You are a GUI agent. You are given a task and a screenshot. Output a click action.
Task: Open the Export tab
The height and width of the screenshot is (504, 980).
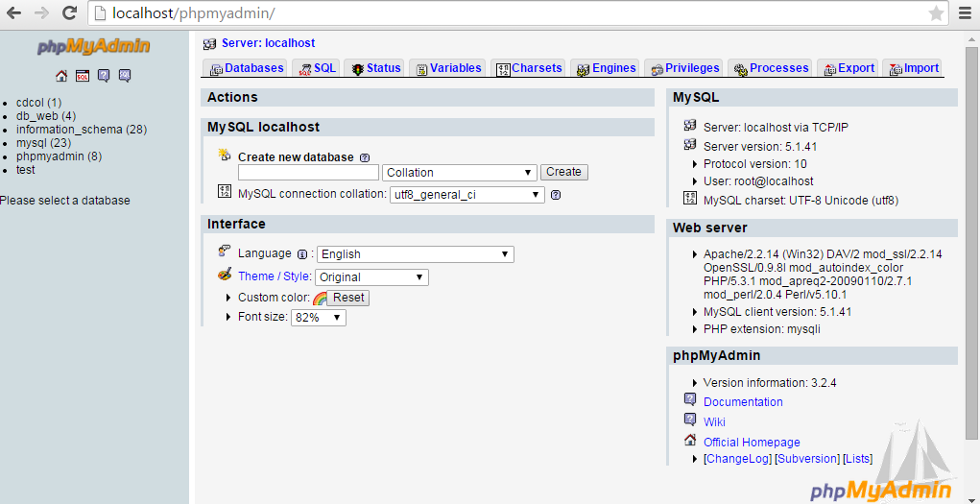click(849, 68)
